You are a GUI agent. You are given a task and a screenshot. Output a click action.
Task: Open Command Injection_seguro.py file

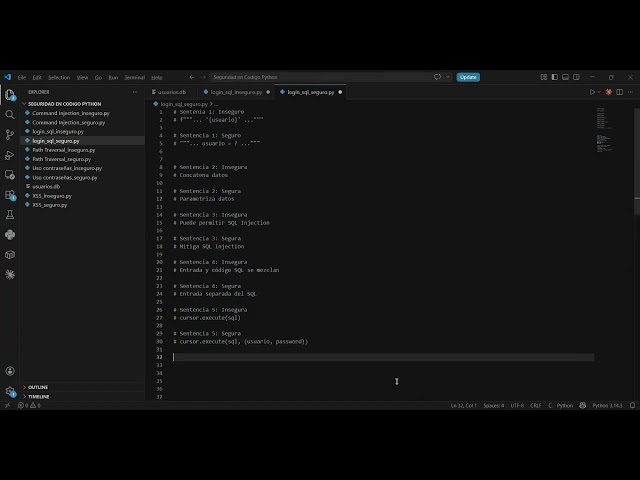[x=69, y=122]
